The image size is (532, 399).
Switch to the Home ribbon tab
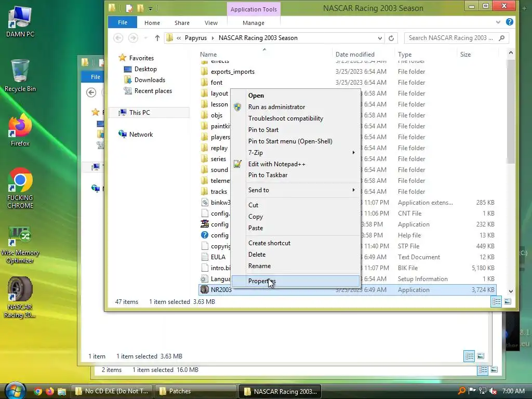(152, 23)
